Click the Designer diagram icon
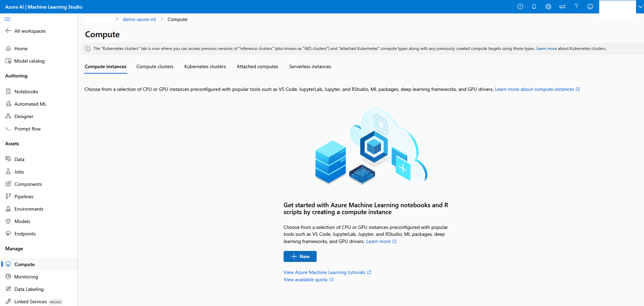This screenshot has height=306, width=644. pos(8,116)
